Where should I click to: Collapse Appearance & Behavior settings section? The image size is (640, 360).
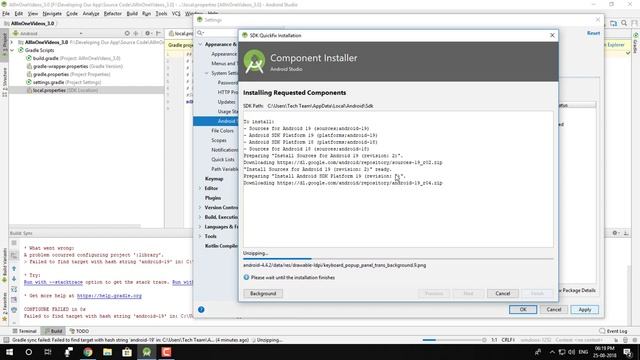pos(200,44)
